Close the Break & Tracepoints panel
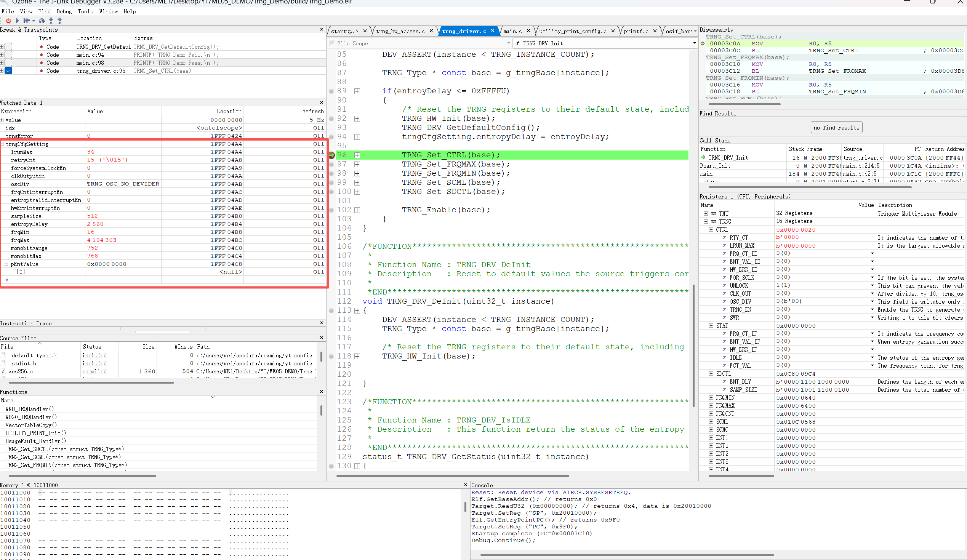The image size is (967, 560). click(x=322, y=29)
